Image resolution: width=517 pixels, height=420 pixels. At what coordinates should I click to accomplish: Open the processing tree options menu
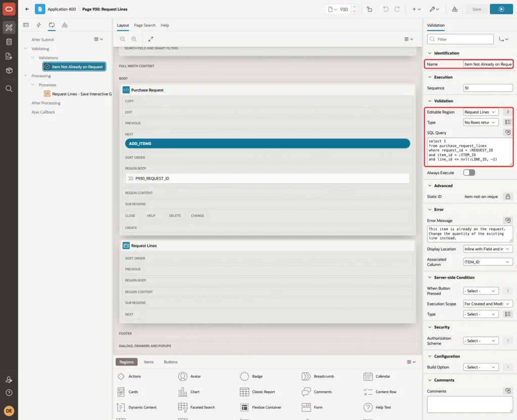(98, 39)
